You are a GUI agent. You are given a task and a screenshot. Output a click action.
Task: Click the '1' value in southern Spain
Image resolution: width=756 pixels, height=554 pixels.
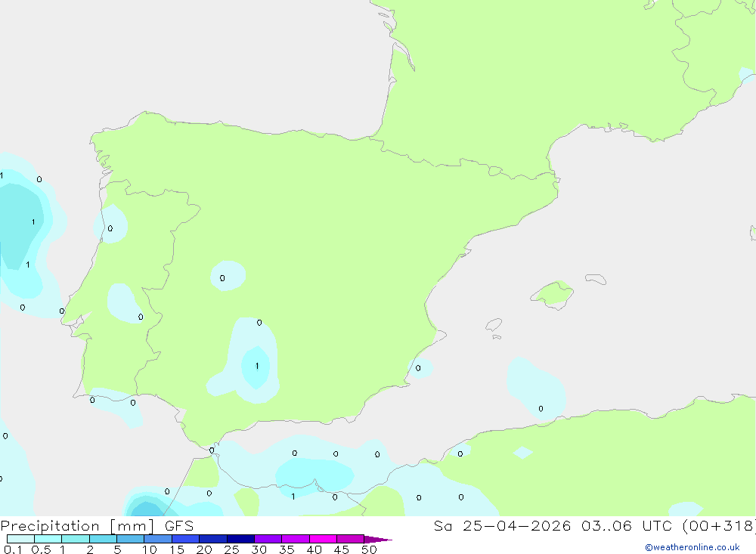(x=257, y=366)
